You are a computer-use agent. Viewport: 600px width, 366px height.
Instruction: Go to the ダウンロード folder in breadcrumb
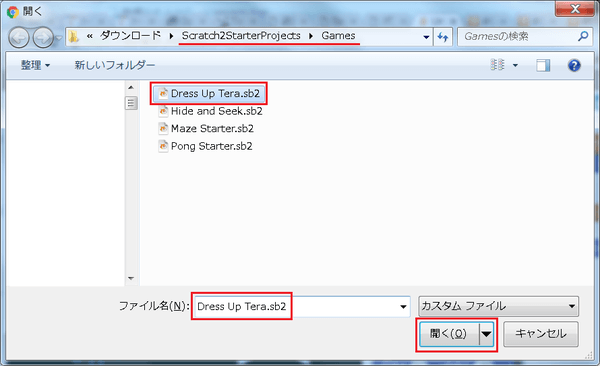130,36
